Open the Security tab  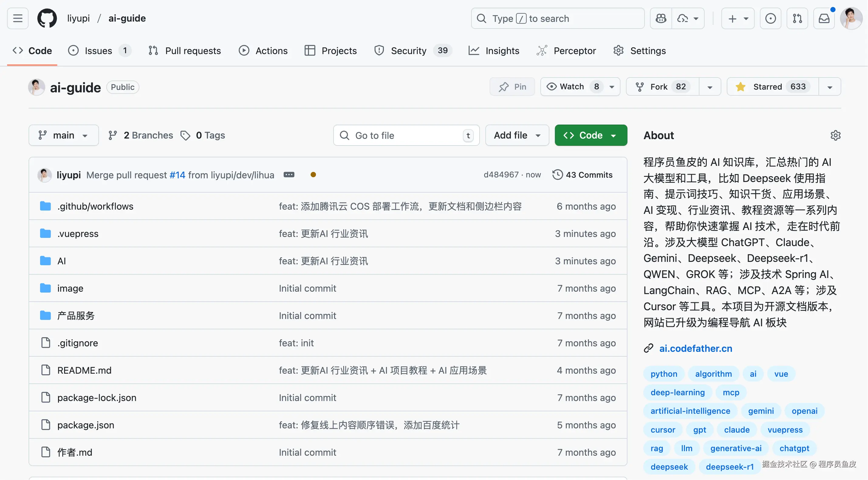[408, 50]
